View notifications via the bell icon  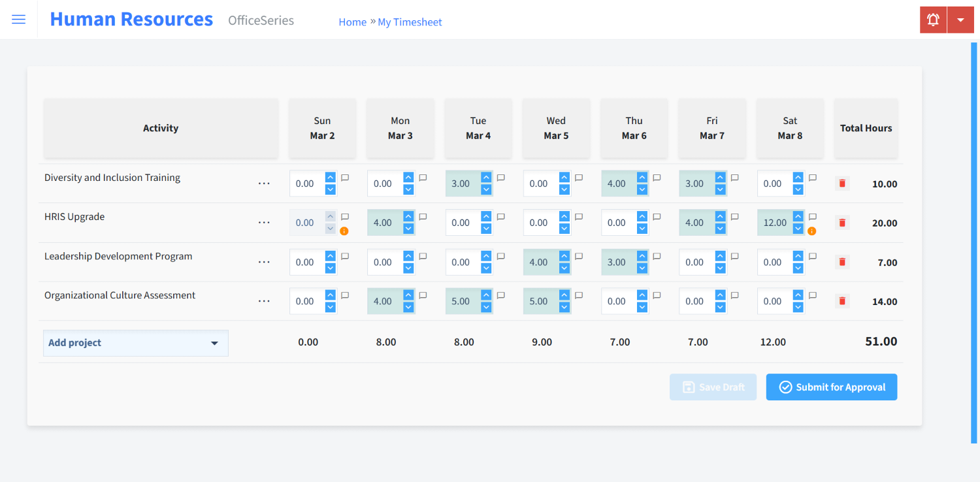932,19
